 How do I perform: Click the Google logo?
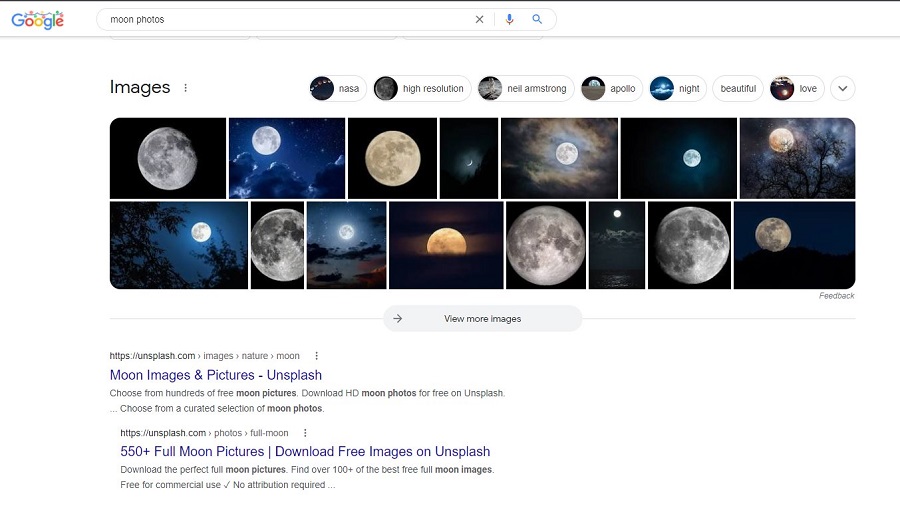(x=37, y=19)
